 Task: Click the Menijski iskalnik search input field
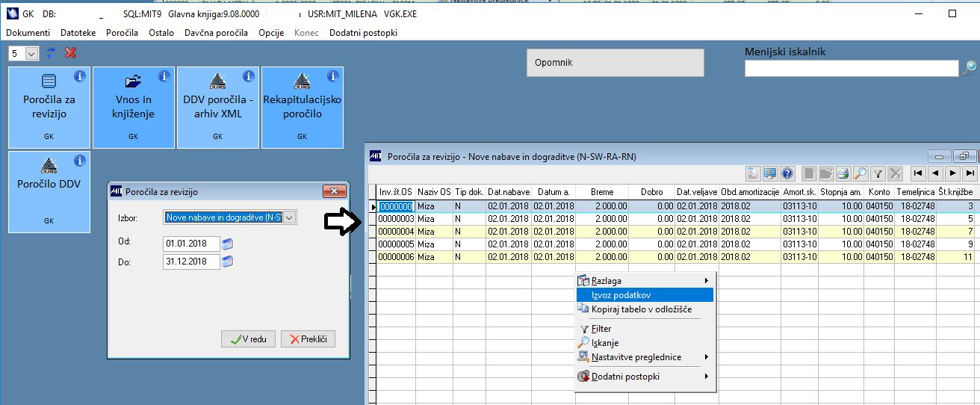pos(851,68)
